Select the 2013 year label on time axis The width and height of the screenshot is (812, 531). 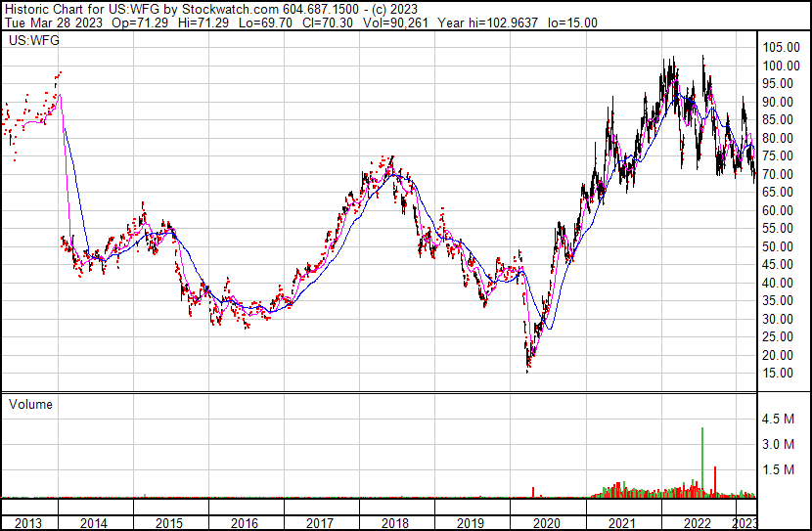(28, 523)
